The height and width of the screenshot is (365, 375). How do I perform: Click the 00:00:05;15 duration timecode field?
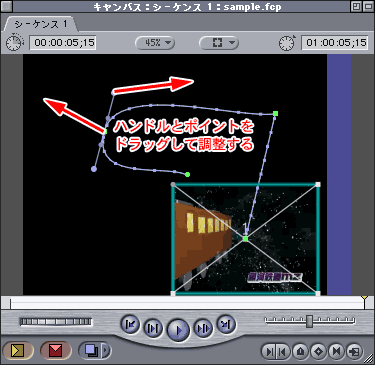[63, 43]
